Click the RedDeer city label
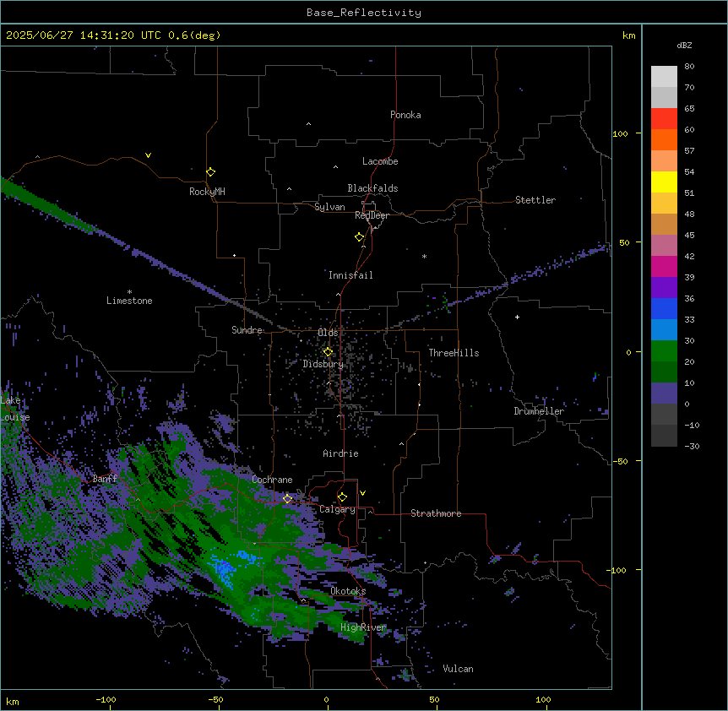Screen dimensions: 728x711 pos(372,215)
